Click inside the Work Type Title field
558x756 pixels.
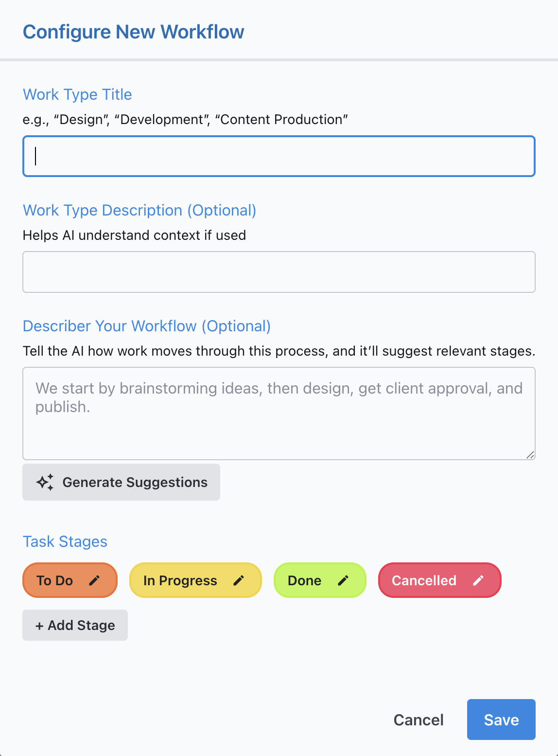click(279, 157)
